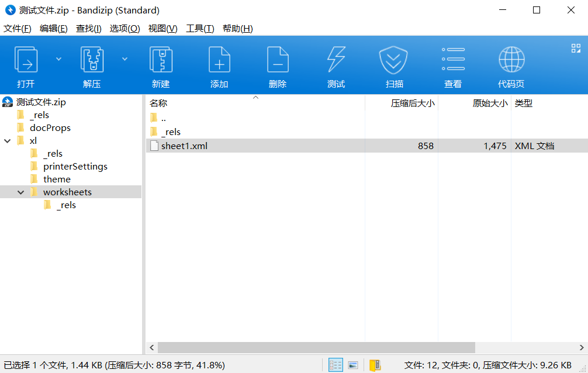Image resolution: width=588 pixels, height=373 pixels.
Task: Open the 工具(T) menu
Action: 200,29
